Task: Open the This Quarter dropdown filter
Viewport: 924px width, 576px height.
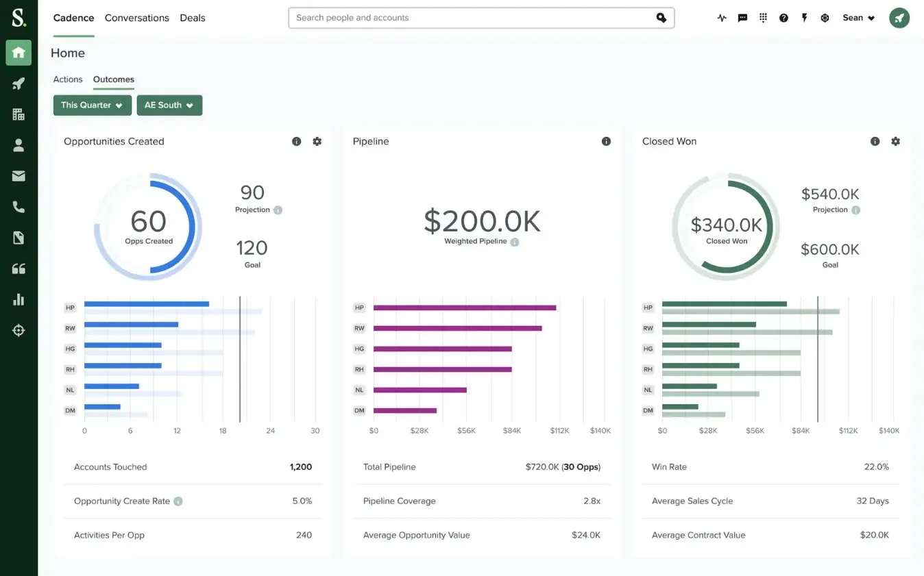Action: click(92, 105)
